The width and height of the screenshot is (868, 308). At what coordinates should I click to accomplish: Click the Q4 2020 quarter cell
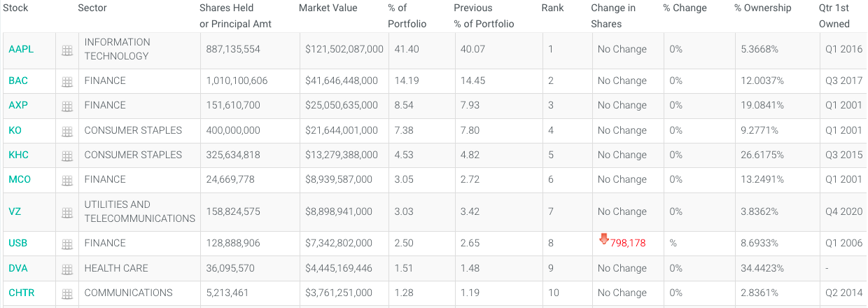pyautogui.click(x=844, y=211)
